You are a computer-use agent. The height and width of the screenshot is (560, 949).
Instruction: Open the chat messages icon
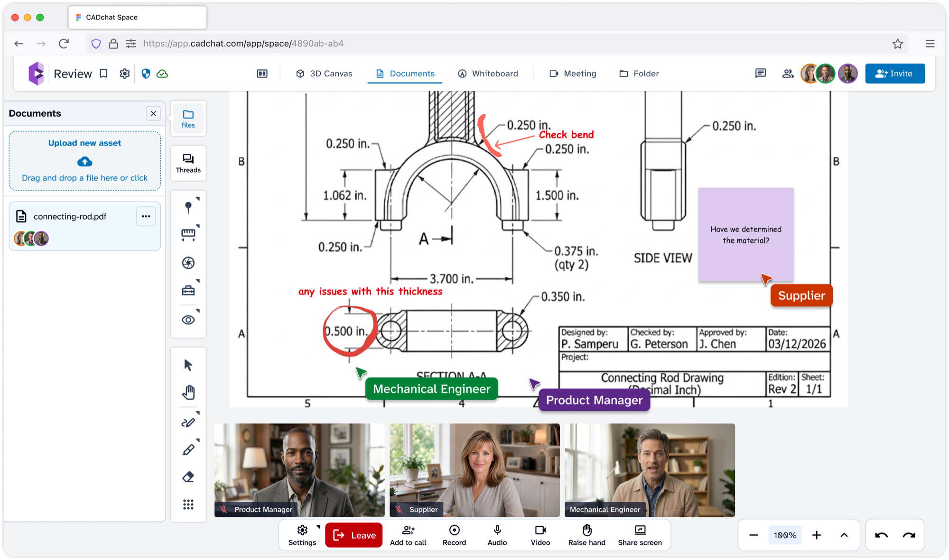pos(761,73)
